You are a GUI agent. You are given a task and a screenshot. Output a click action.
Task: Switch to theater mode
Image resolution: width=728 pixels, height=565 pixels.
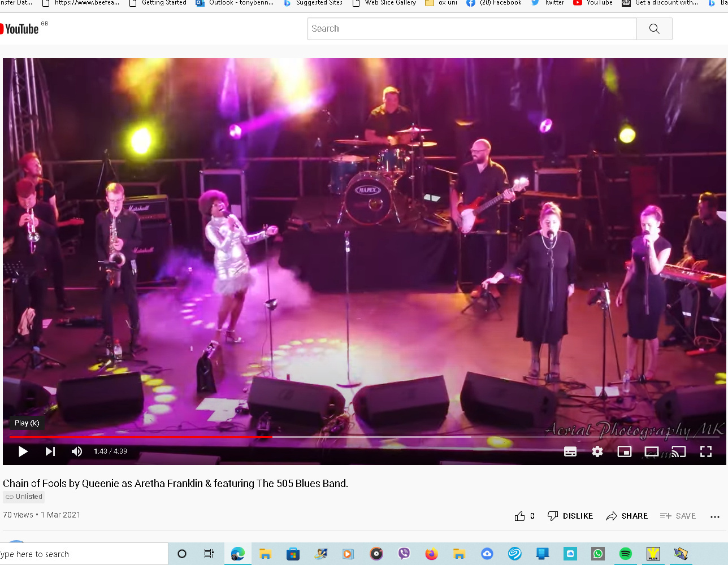tap(652, 451)
